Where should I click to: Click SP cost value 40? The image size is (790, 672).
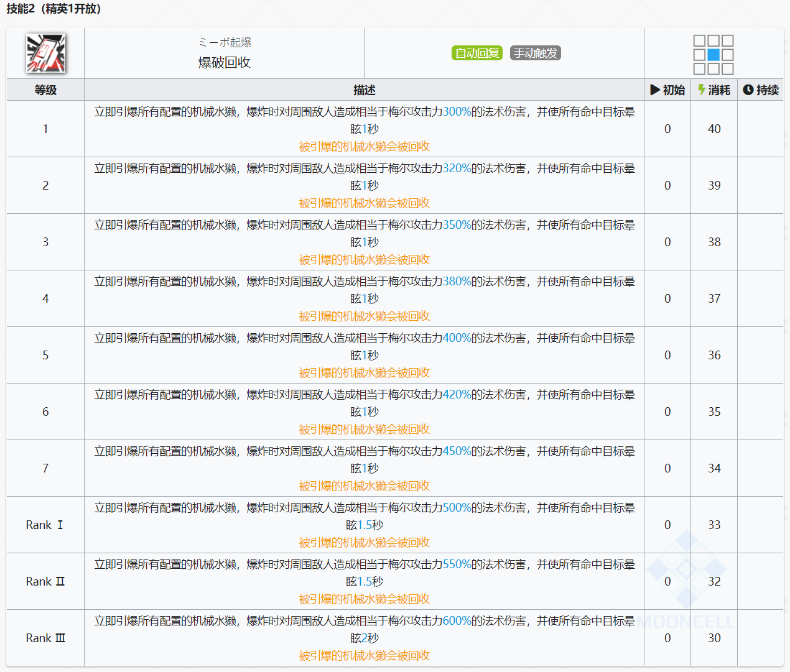click(714, 129)
